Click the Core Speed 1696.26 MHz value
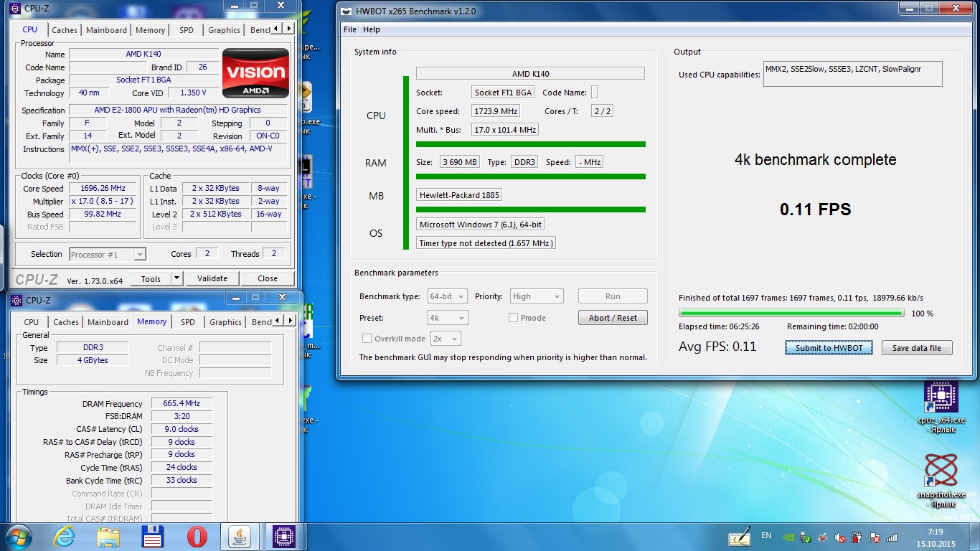The width and height of the screenshot is (980, 551). pos(103,189)
